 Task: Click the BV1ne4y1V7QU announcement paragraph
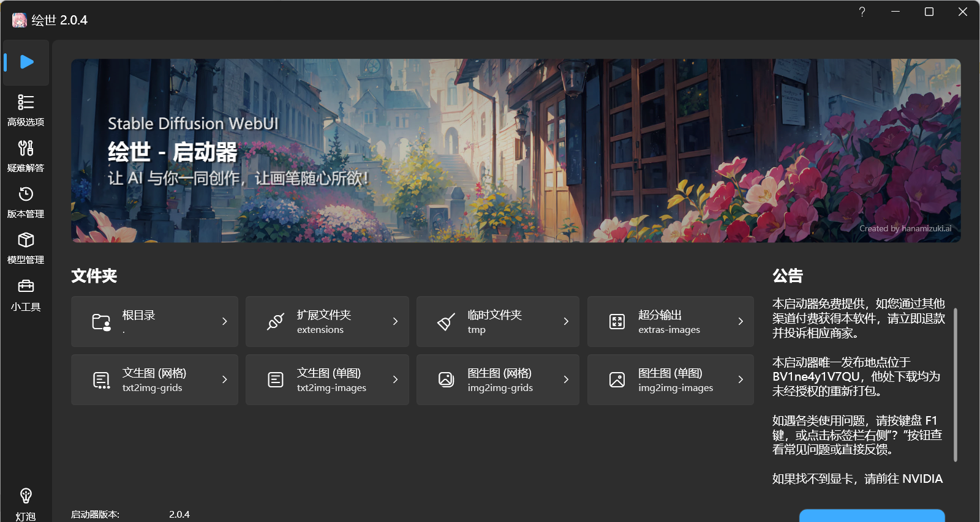pyautogui.click(x=856, y=376)
